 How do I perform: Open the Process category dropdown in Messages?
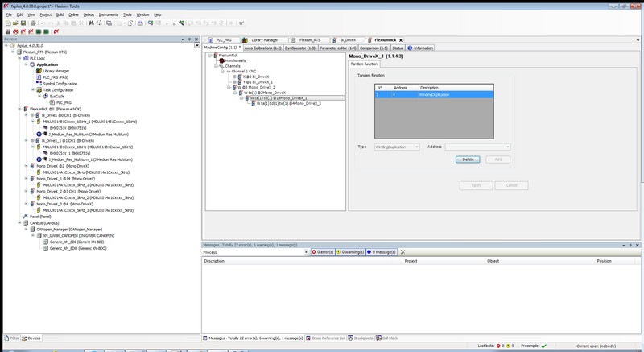[305, 252]
